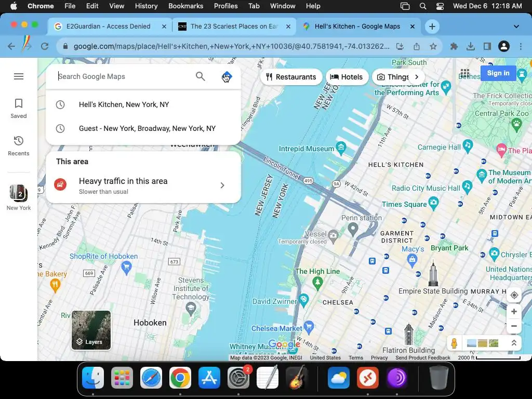The width and height of the screenshot is (532, 399).
Task: Open the Directions icon in search box
Action: coord(227,77)
